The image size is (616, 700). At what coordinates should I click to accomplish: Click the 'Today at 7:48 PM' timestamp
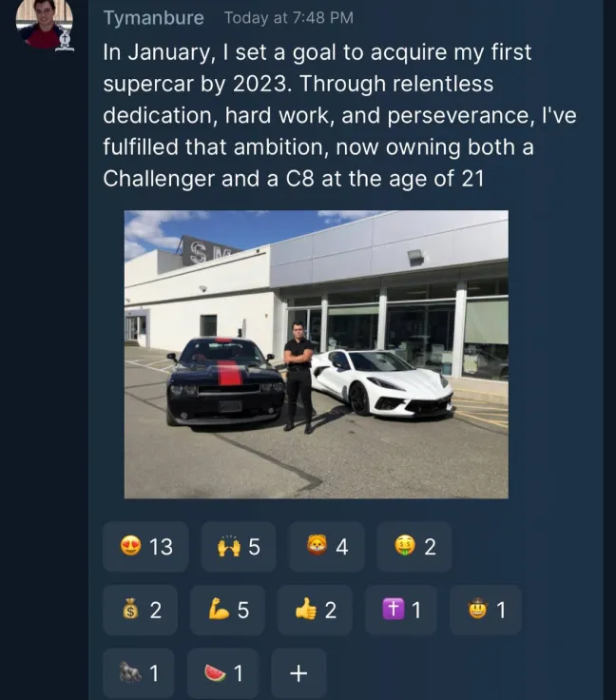[x=289, y=18]
